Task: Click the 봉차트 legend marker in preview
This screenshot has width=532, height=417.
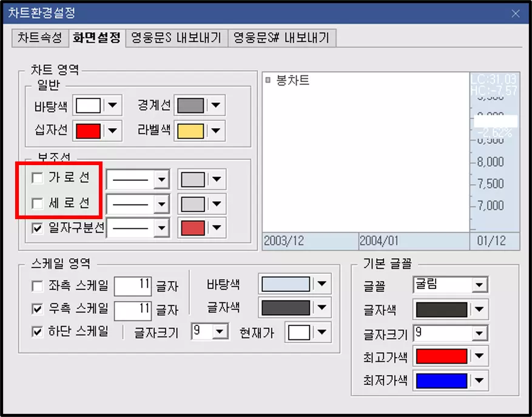Action: (268, 80)
